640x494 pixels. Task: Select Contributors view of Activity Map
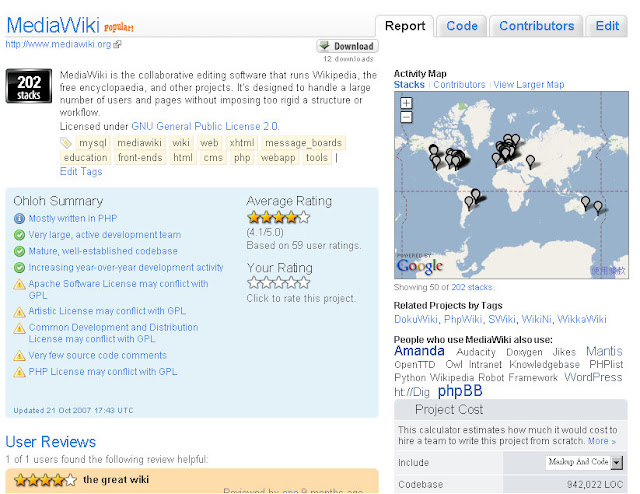(459, 85)
